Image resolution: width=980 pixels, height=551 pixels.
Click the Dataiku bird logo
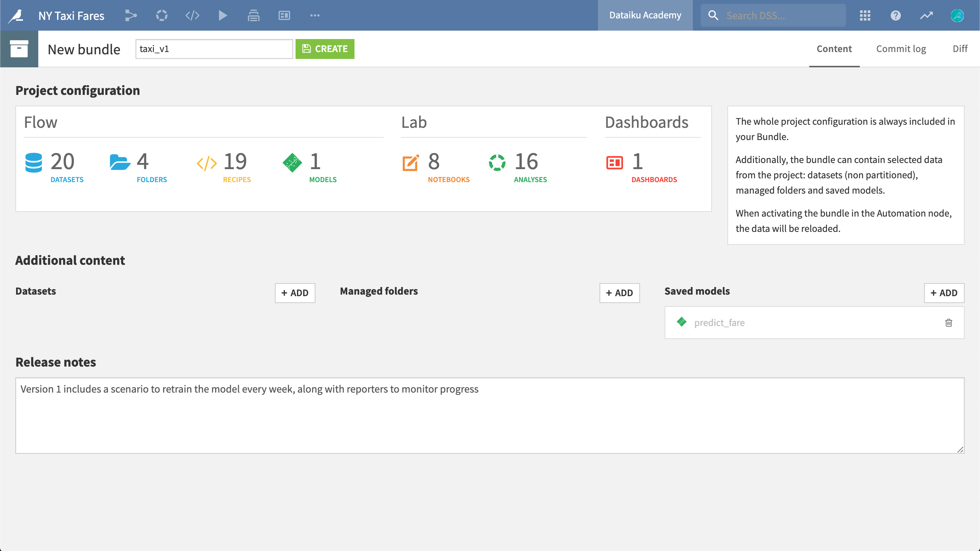tap(16, 16)
